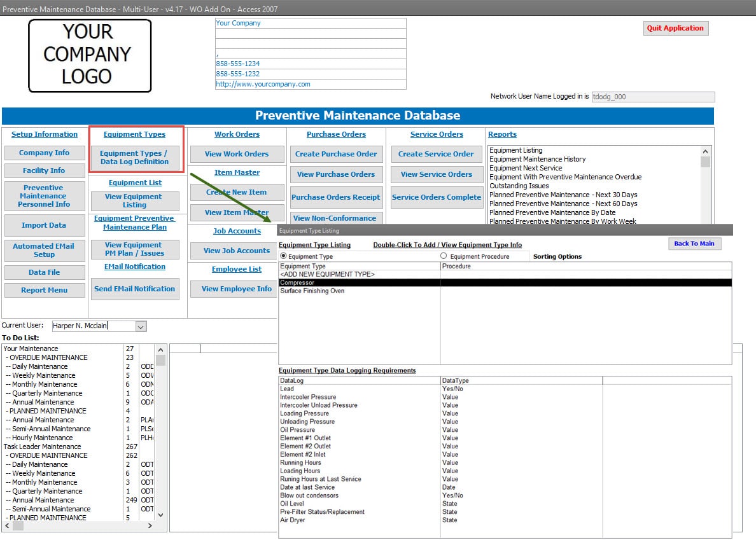Click View Service Orders button

click(x=437, y=174)
